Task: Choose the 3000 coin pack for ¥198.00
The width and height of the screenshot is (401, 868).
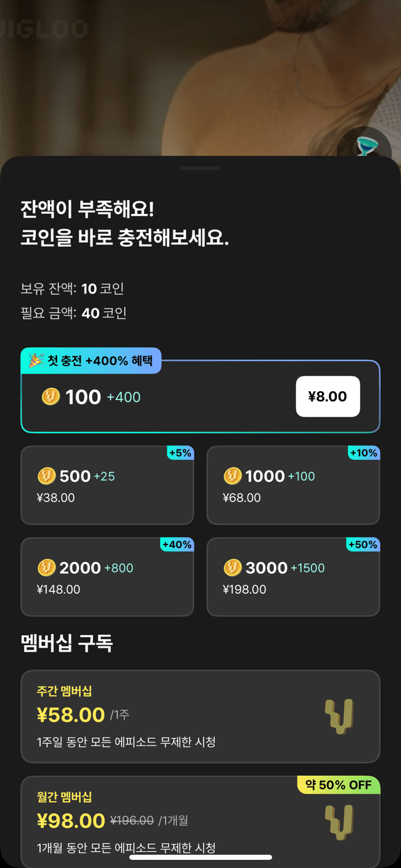Action: (293, 577)
